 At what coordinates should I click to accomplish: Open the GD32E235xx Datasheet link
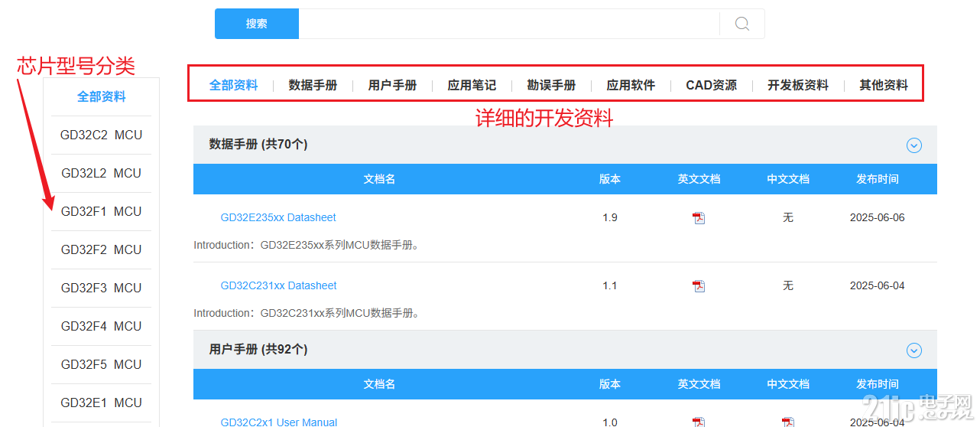[278, 218]
